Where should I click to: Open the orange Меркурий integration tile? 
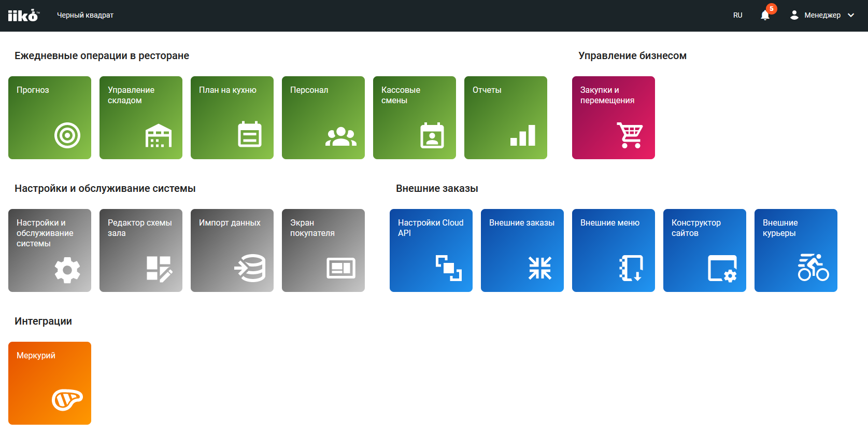pyautogui.click(x=50, y=383)
